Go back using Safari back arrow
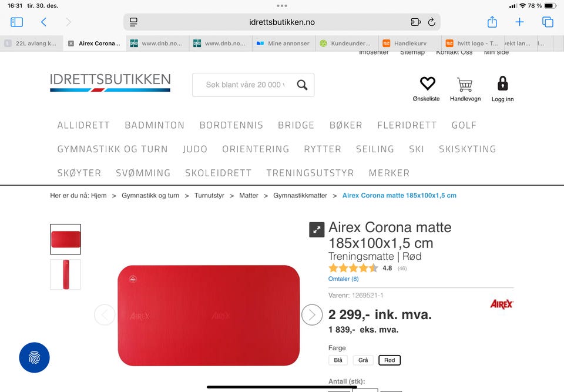 (x=43, y=22)
